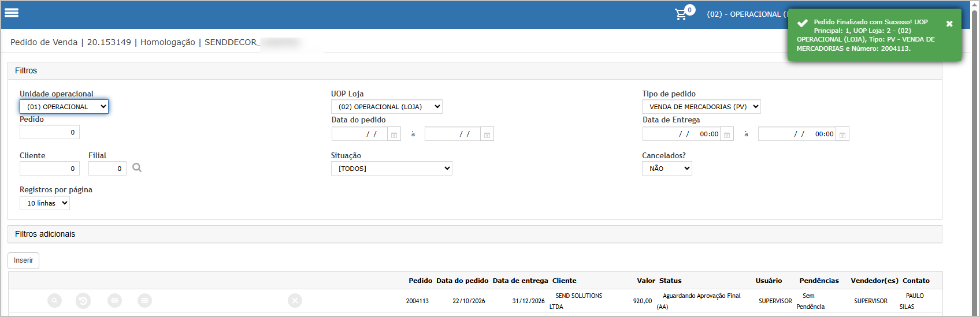Open Unidade operacional dropdown

click(64, 106)
